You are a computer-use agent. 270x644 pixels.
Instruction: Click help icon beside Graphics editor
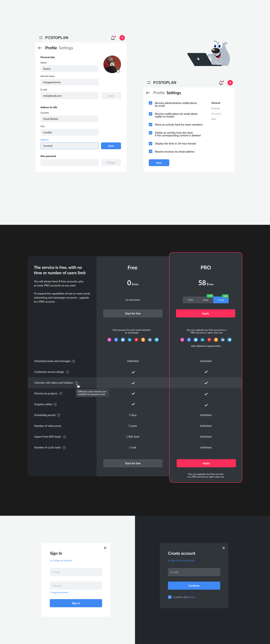pos(55,405)
